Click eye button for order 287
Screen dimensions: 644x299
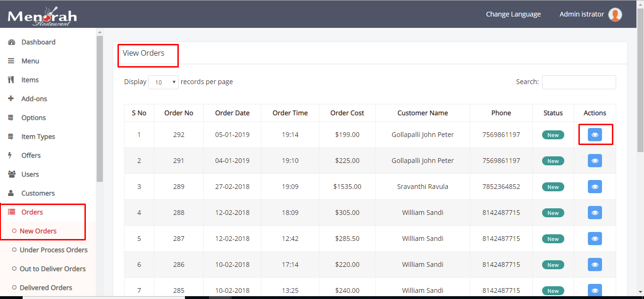pos(594,239)
